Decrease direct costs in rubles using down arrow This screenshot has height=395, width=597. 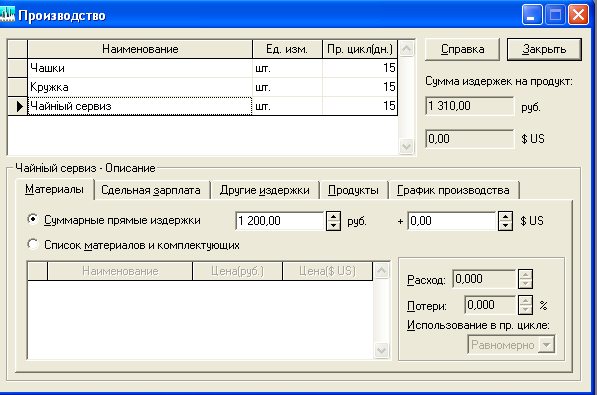333,225
